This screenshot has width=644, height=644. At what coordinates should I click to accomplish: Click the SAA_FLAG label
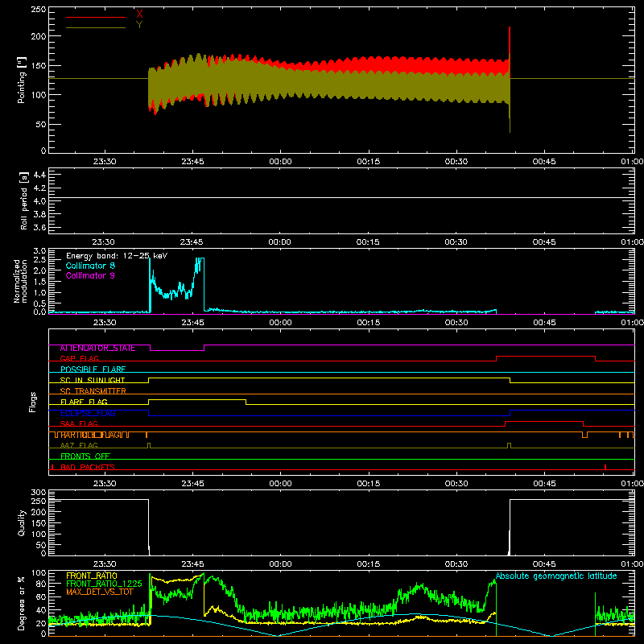79,423
